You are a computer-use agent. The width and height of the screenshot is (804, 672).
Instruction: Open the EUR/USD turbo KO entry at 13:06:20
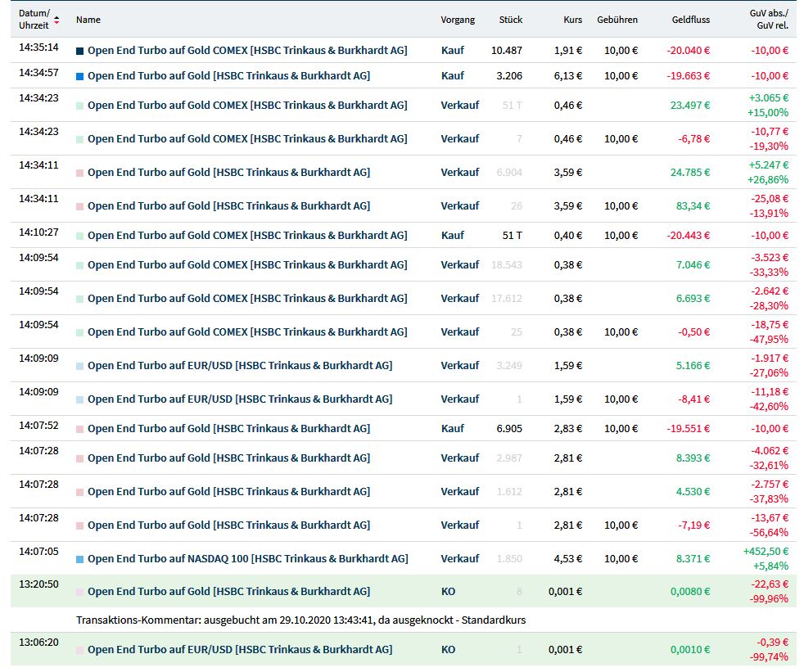tap(240, 650)
